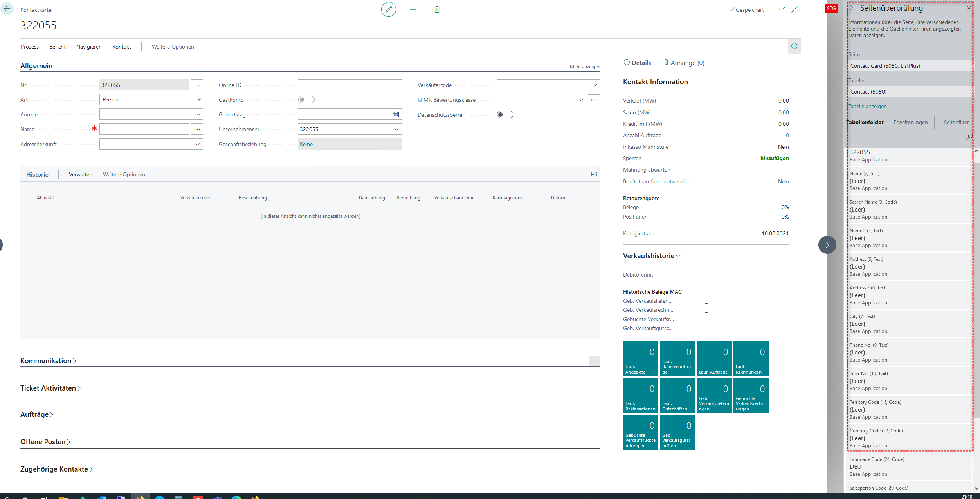Click the Lauf. Rahmenaufträge tile
Screen dimensions: 980x499
click(x=677, y=359)
